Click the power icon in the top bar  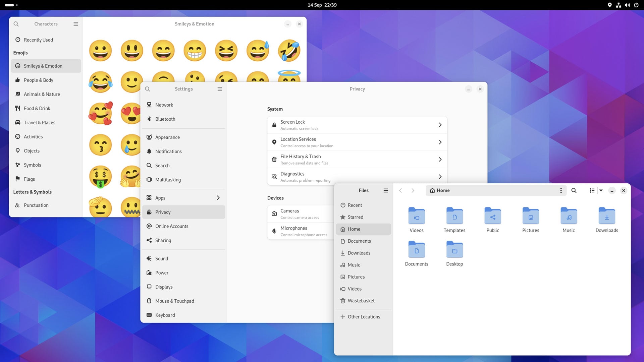point(636,5)
